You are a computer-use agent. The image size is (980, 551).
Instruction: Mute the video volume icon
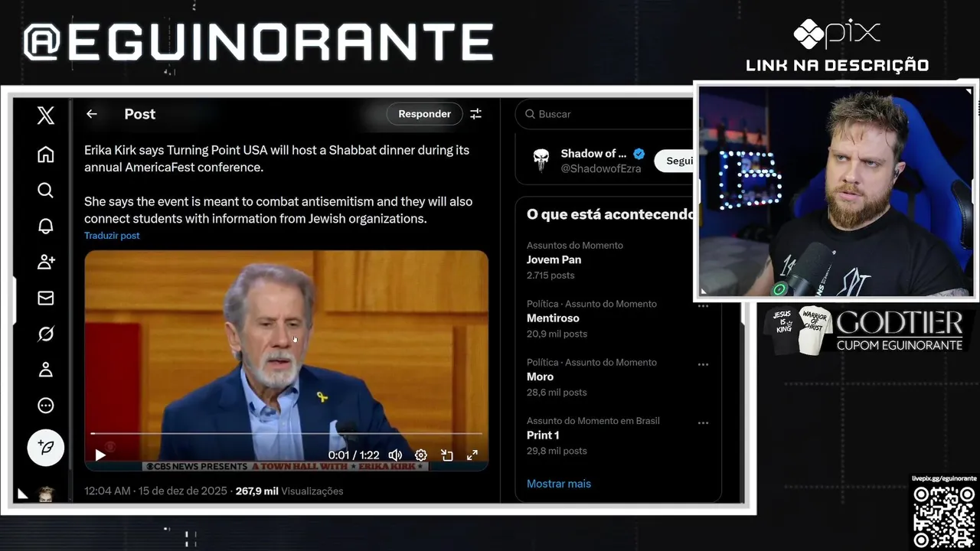tap(395, 455)
